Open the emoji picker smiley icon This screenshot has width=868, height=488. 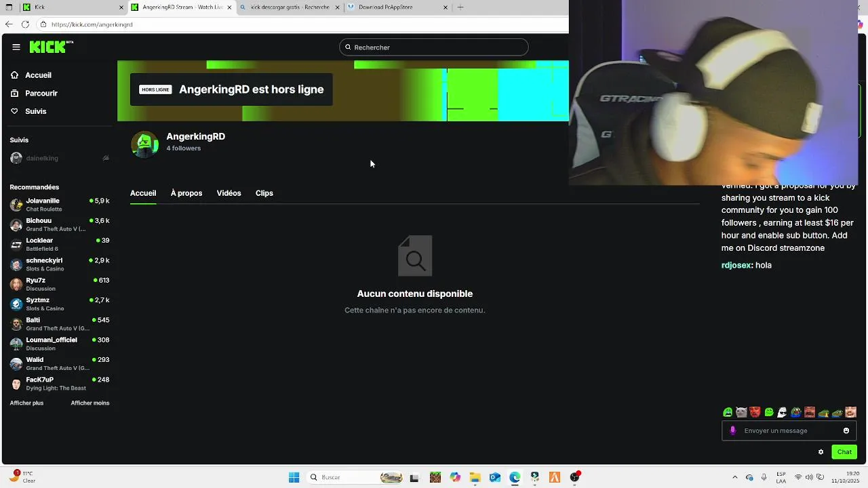(846, 431)
